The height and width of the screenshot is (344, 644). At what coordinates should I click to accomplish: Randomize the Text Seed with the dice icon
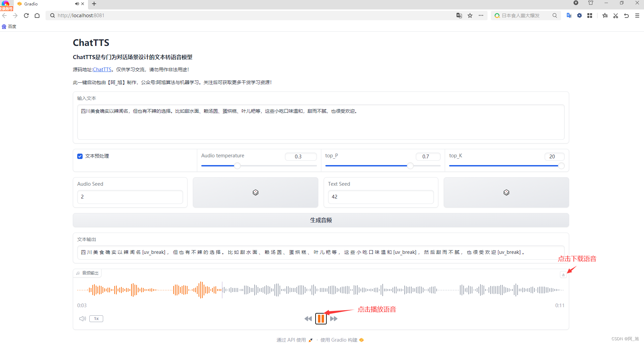pyautogui.click(x=506, y=192)
